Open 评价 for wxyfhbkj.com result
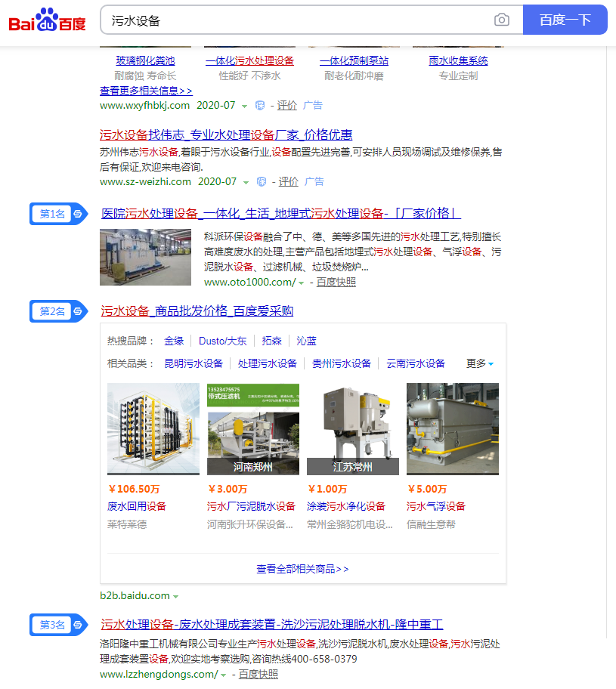616x689 pixels. click(x=286, y=106)
